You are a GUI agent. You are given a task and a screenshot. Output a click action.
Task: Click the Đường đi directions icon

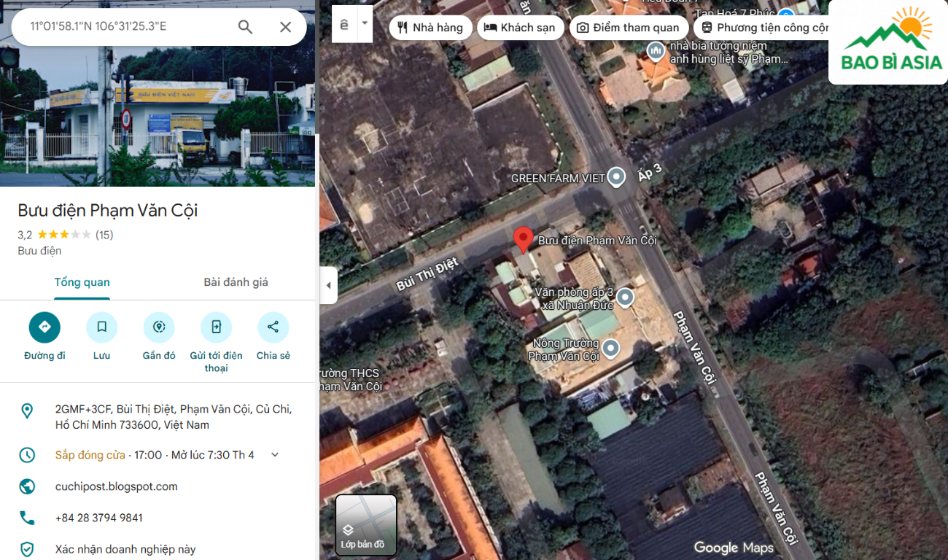click(x=44, y=327)
